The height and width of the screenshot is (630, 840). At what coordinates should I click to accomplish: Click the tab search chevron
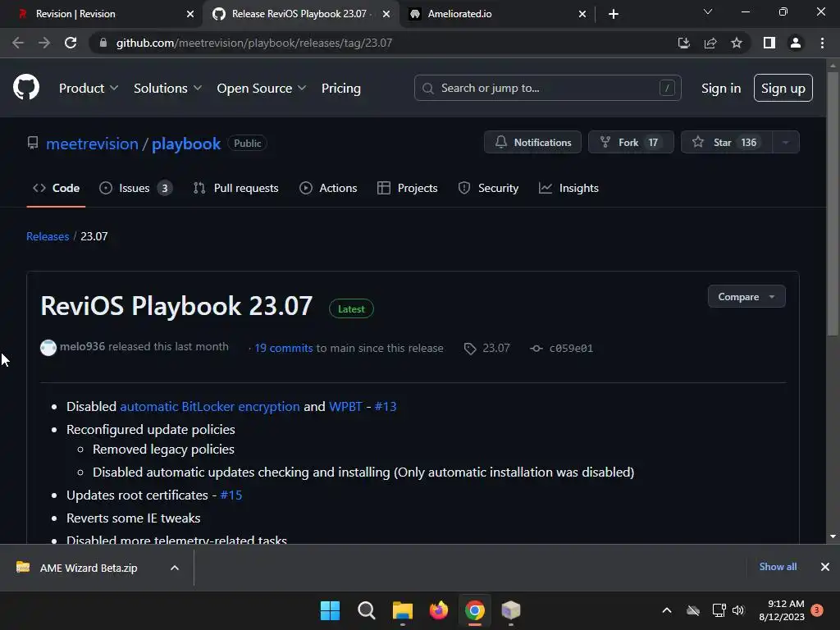[708, 11]
